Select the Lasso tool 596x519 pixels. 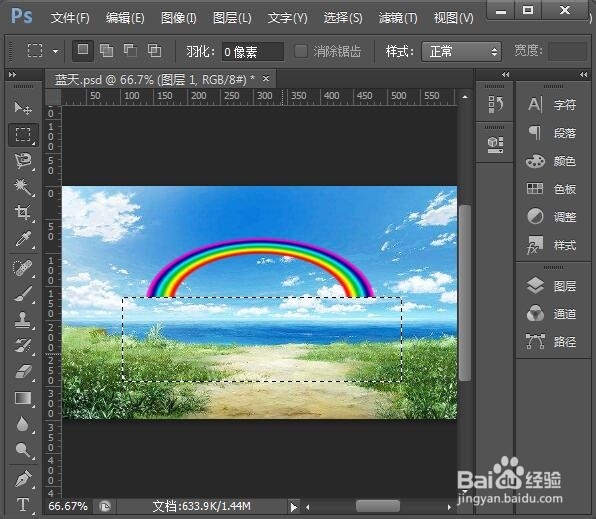coord(23,161)
